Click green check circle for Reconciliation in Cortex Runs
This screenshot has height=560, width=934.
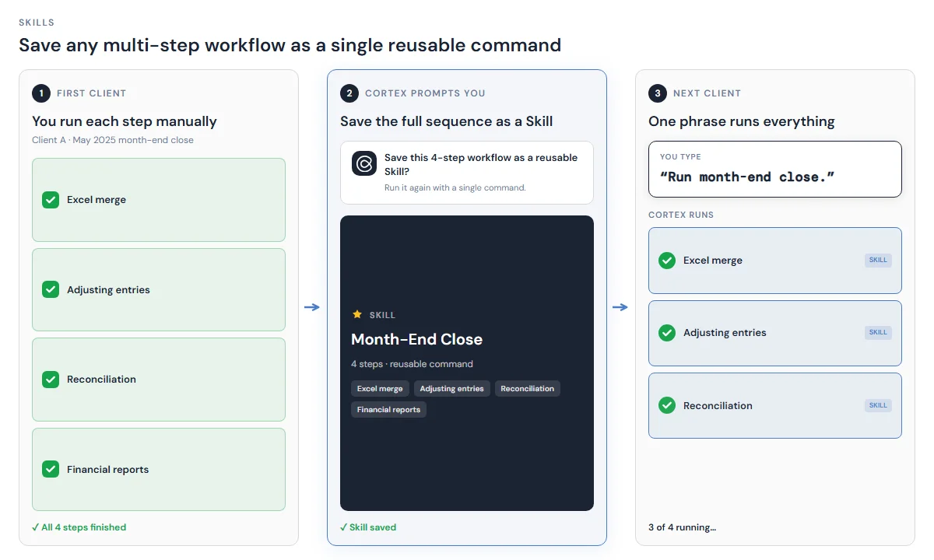(x=667, y=405)
